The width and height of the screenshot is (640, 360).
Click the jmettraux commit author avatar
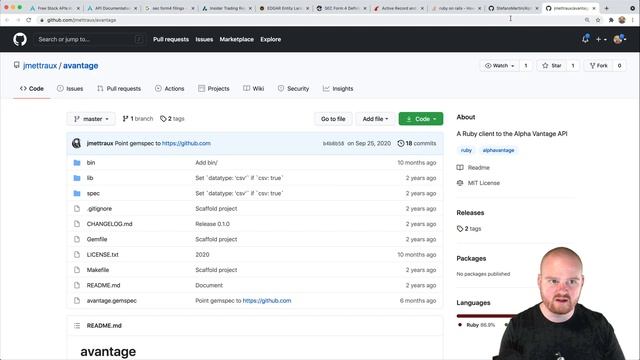[x=76, y=143]
